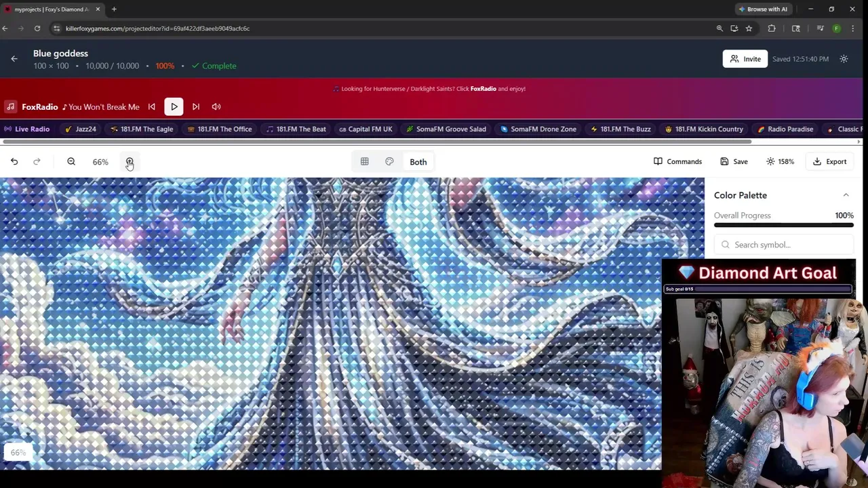868x488 pixels.
Task: Select the Live Radio tab
Action: (x=27, y=129)
